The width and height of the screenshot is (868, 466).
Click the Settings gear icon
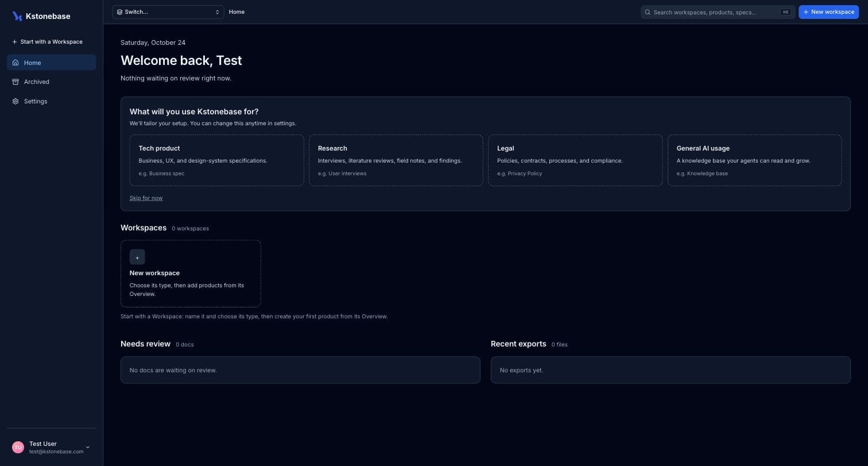click(15, 101)
